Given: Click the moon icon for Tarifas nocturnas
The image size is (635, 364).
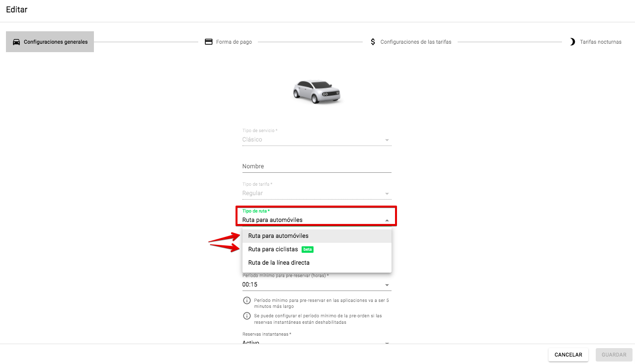Looking at the screenshot, I should coord(572,42).
